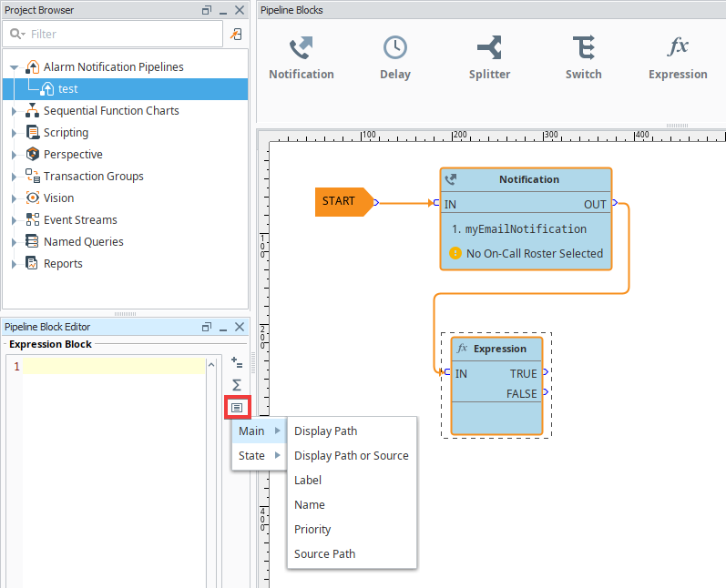Viewport: 726px width, 588px height.
Task: Select myEmailNotification in the Notification block
Action: [526, 229]
